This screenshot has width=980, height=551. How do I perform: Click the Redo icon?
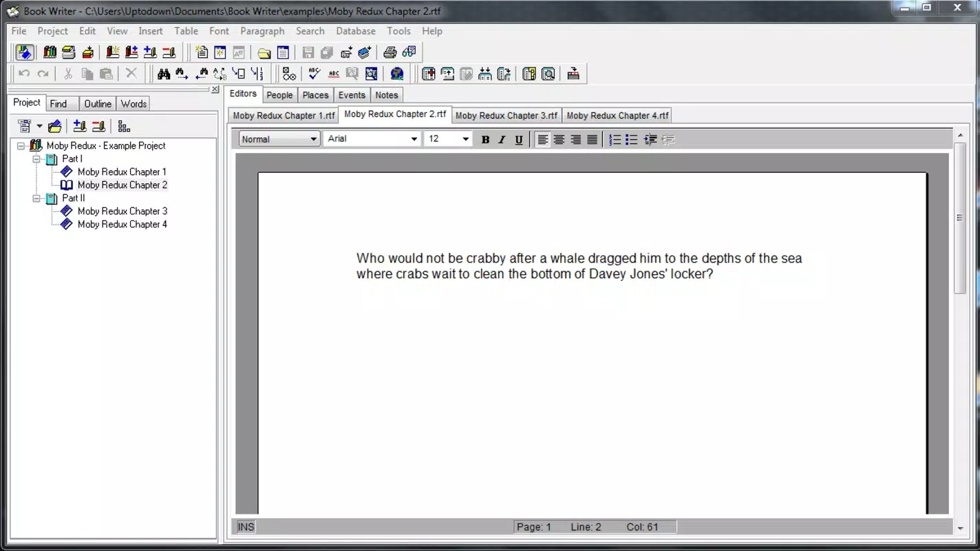43,74
